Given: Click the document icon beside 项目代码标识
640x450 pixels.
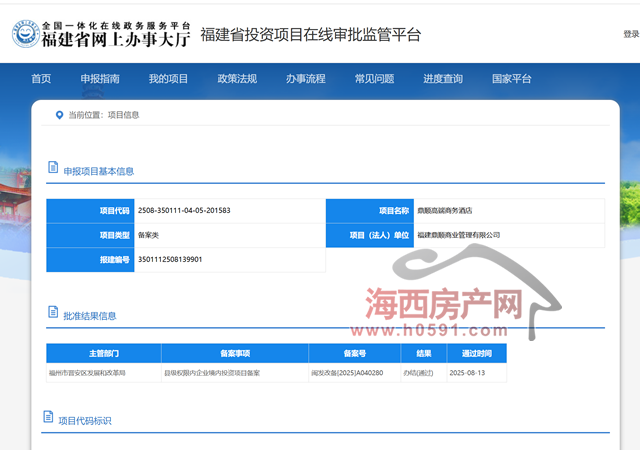Looking at the screenshot, I should (x=48, y=417).
